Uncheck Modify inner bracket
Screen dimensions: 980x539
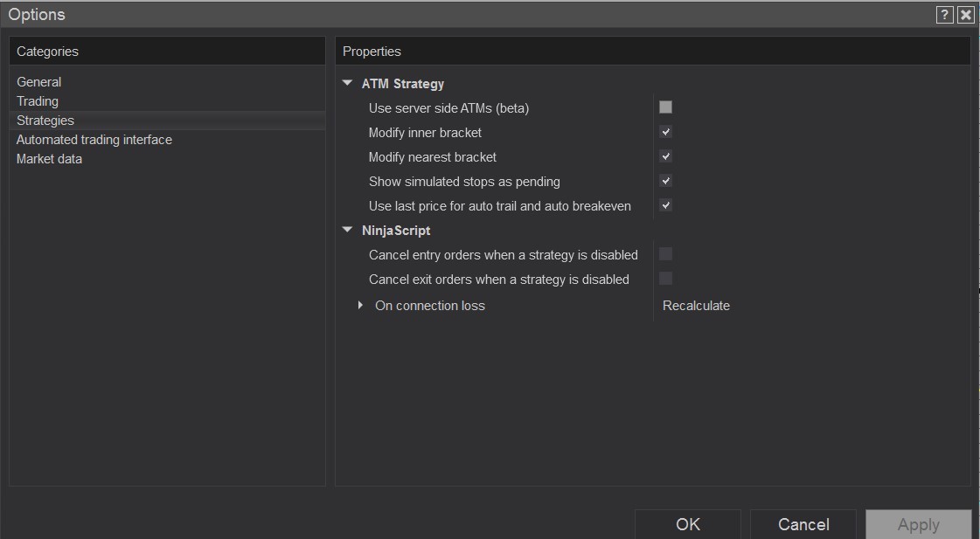(x=665, y=132)
